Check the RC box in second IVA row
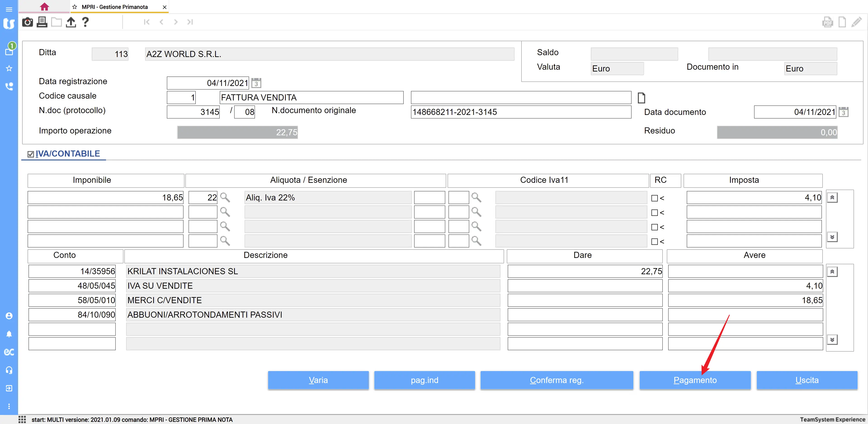This screenshot has height=424, width=868. (654, 213)
